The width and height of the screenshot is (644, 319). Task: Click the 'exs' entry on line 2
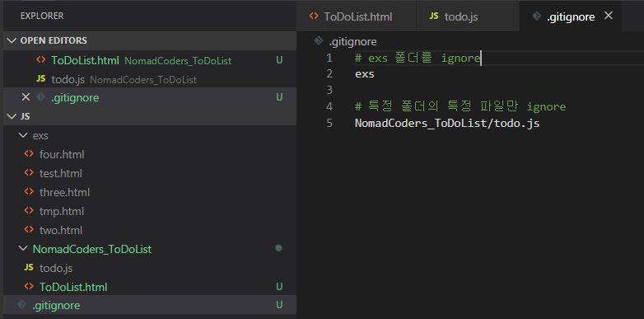365,74
